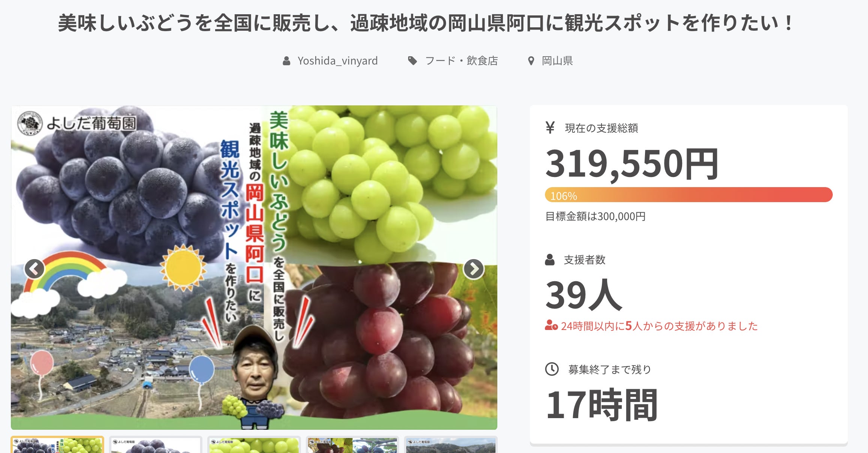Click the yen icon next to 現在の支援総額
The height and width of the screenshot is (453, 868).
[550, 127]
